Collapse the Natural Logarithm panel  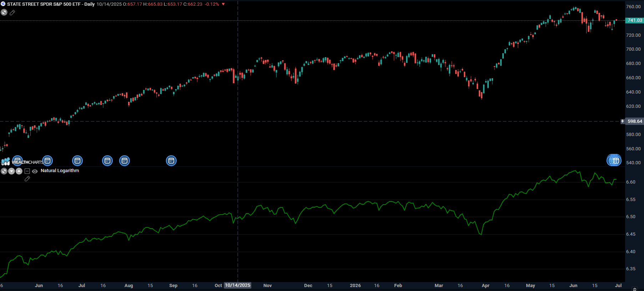point(27,171)
